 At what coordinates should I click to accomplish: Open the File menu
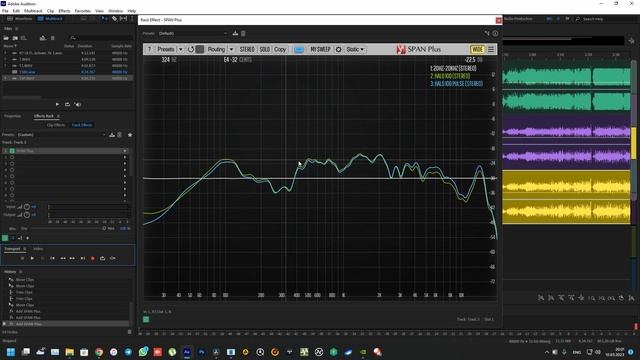tap(5, 11)
